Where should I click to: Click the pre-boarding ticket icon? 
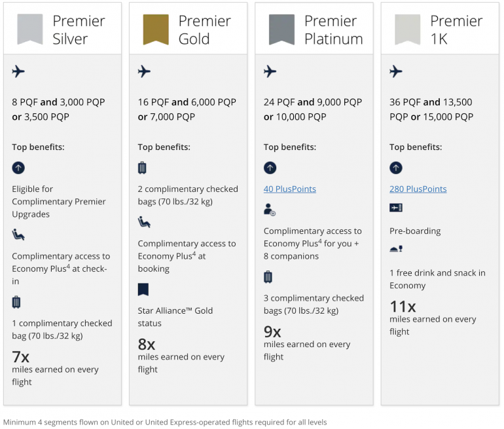(x=395, y=208)
